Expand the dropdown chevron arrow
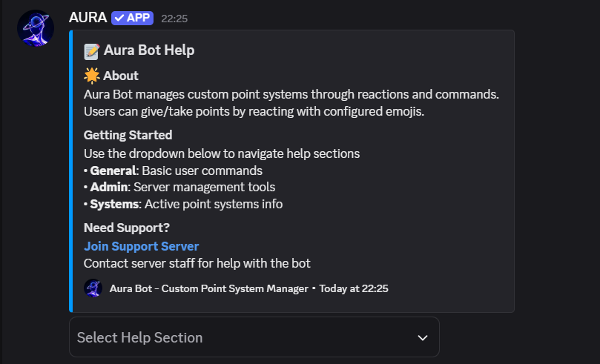600x364 pixels. 423,337
